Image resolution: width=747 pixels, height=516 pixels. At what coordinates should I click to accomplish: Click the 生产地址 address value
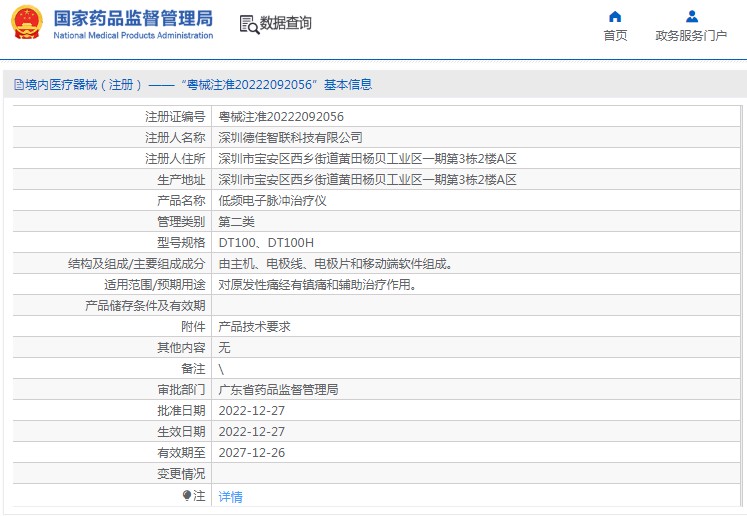pyautogui.click(x=367, y=180)
